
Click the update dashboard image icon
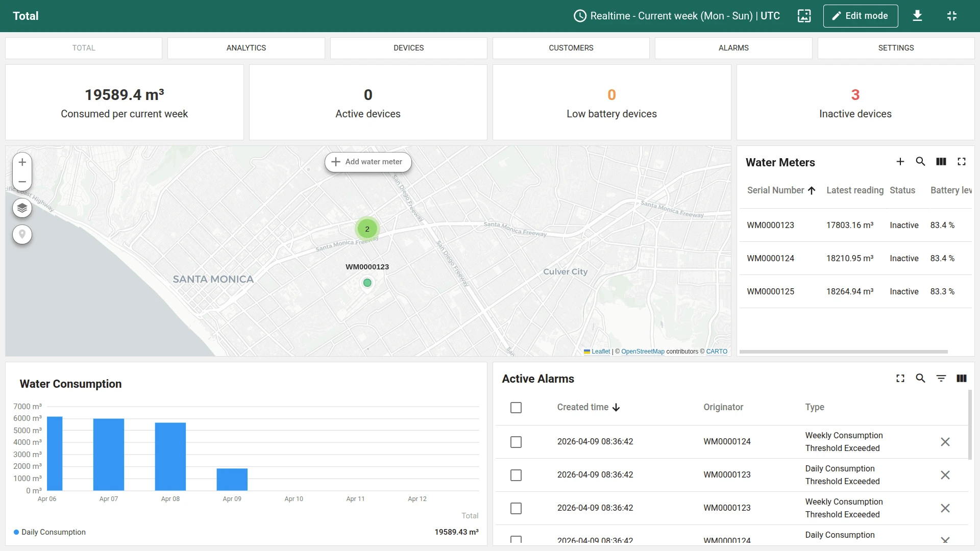(x=804, y=16)
